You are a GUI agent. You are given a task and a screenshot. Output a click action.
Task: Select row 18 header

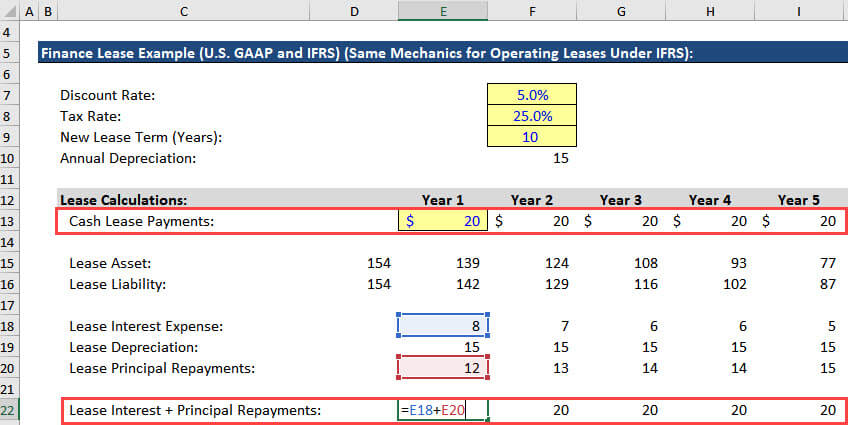pos(9,326)
